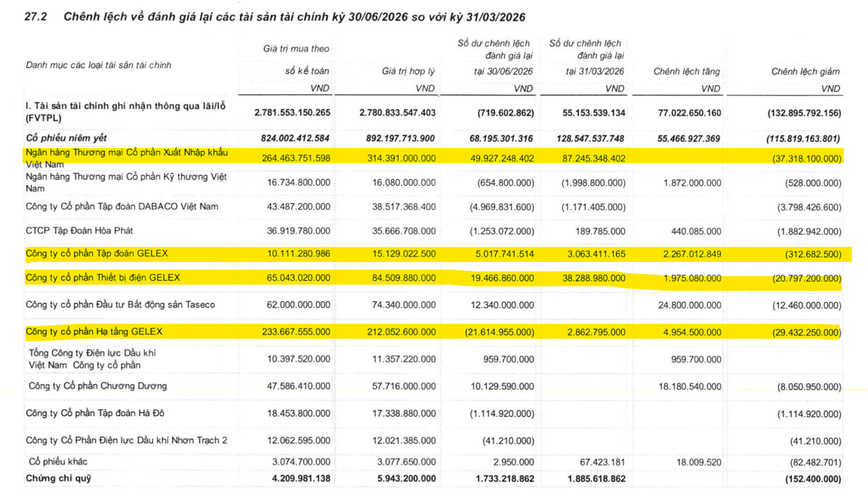The width and height of the screenshot is (868, 496).
Task: Click the value 55.153.539.134
Action: (x=594, y=113)
